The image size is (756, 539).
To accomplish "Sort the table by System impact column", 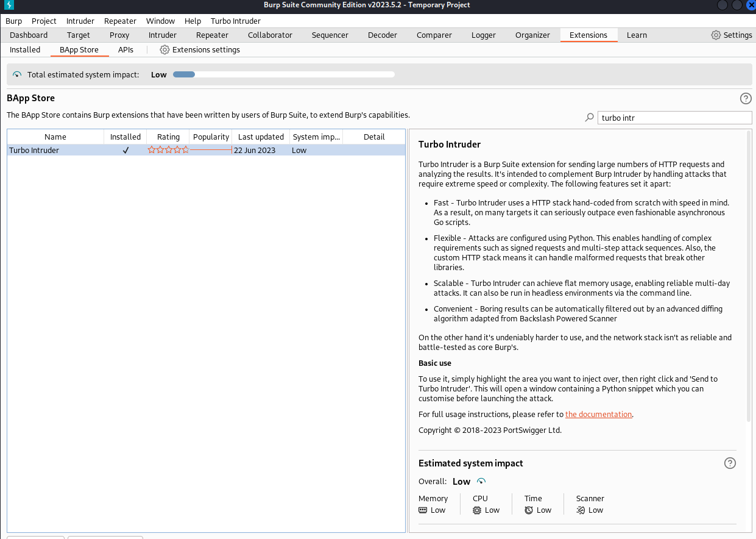I will pos(316,137).
